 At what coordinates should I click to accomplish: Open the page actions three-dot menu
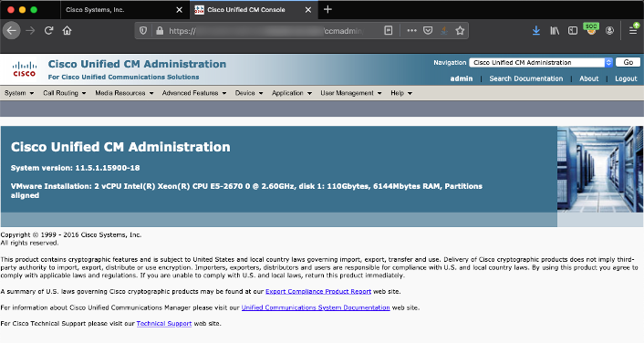click(x=411, y=30)
